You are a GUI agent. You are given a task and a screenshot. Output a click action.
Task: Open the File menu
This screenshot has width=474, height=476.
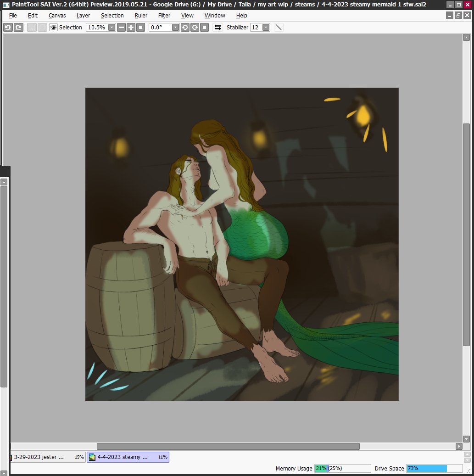(x=13, y=15)
